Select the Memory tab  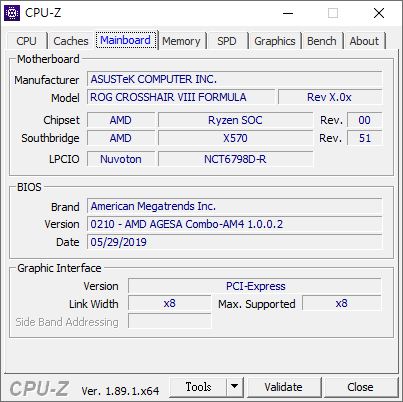pos(181,41)
